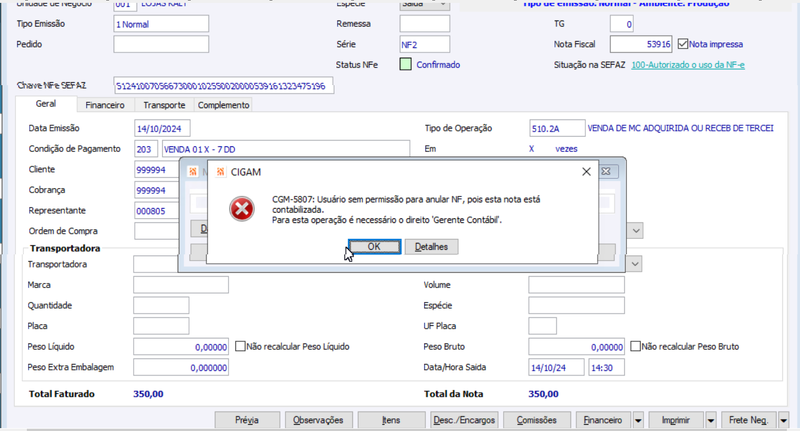Switch to the Transporte tab
This screenshot has height=431, width=800.
(x=164, y=105)
